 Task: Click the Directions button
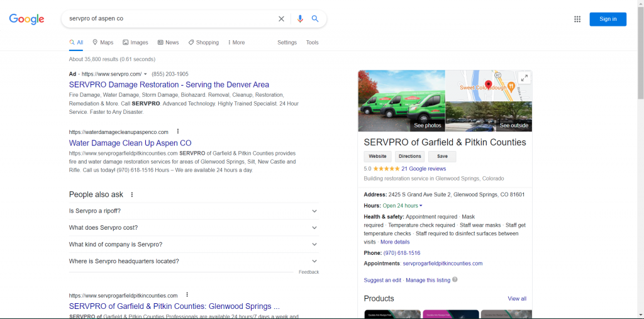point(410,157)
